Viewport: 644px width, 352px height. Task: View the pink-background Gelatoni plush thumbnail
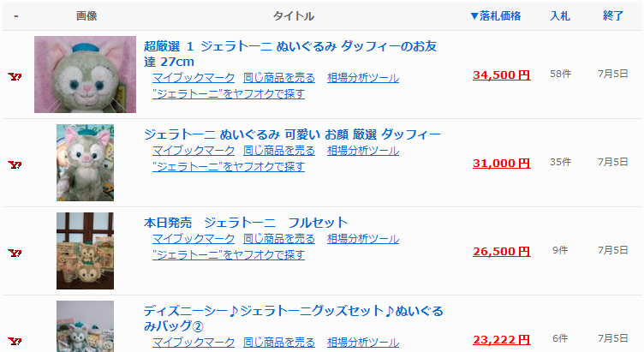(x=85, y=75)
